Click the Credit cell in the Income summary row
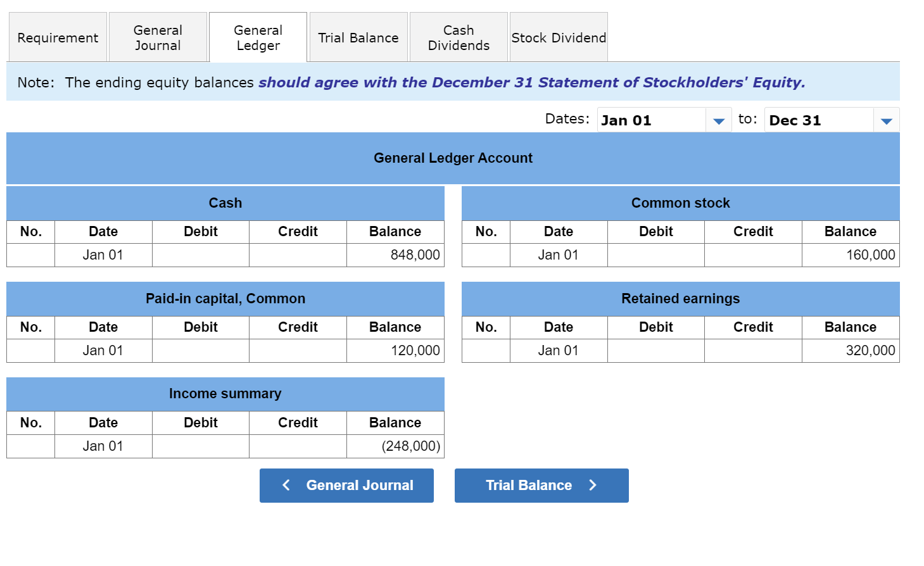The image size is (924, 566). coord(298,446)
